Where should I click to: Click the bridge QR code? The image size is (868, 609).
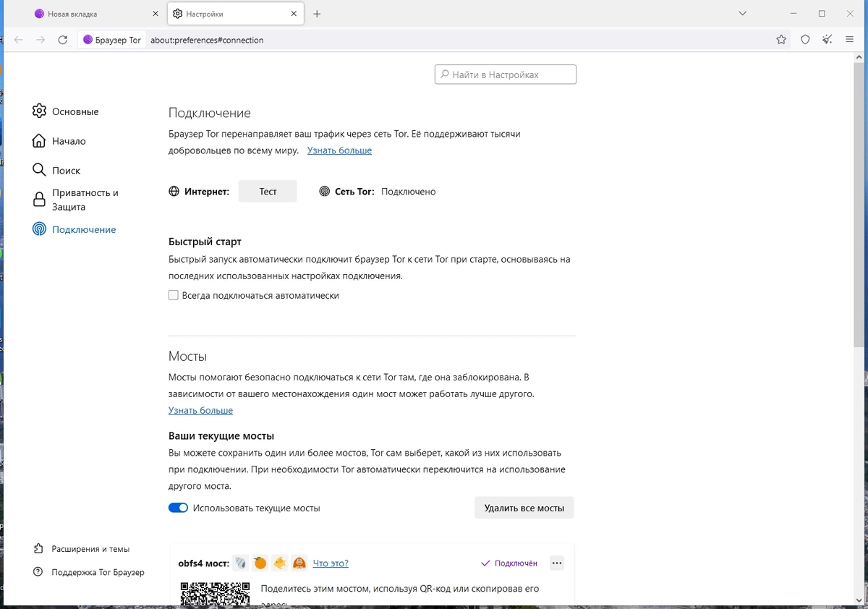pos(215,593)
